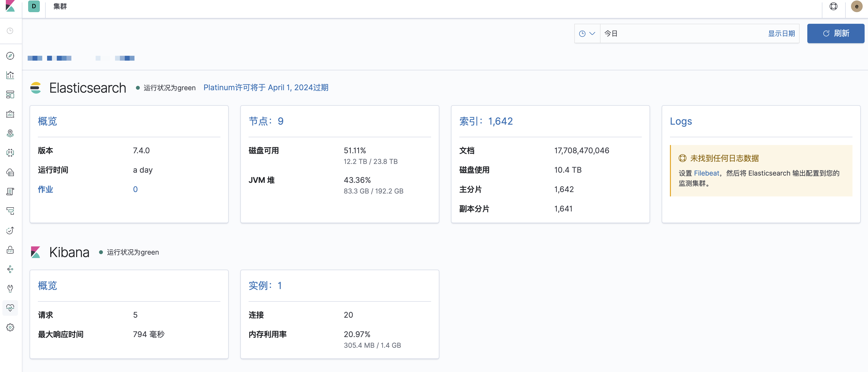Open SIEM lock icon in sidebar
The height and width of the screenshot is (372, 868).
pos(10,250)
